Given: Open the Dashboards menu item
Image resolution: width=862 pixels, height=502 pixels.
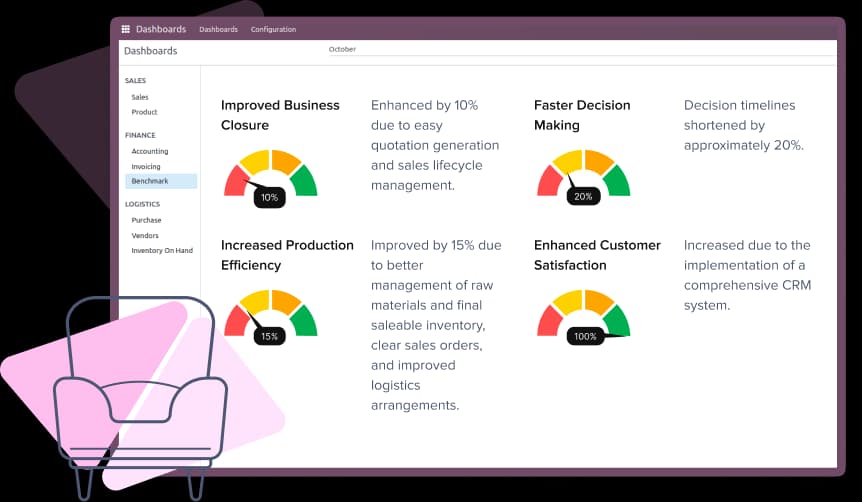Looking at the screenshot, I should pyautogui.click(x=218, y=29).
